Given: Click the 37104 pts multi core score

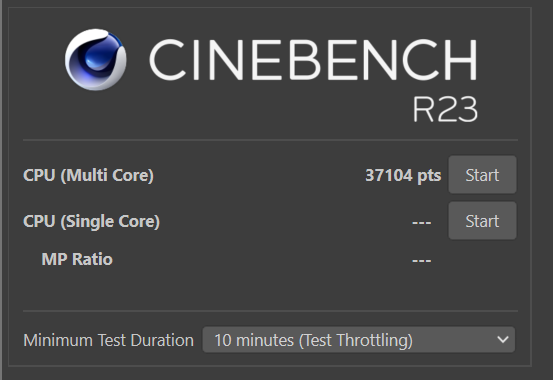Looking at the screenshot, I should pos(403,175).
